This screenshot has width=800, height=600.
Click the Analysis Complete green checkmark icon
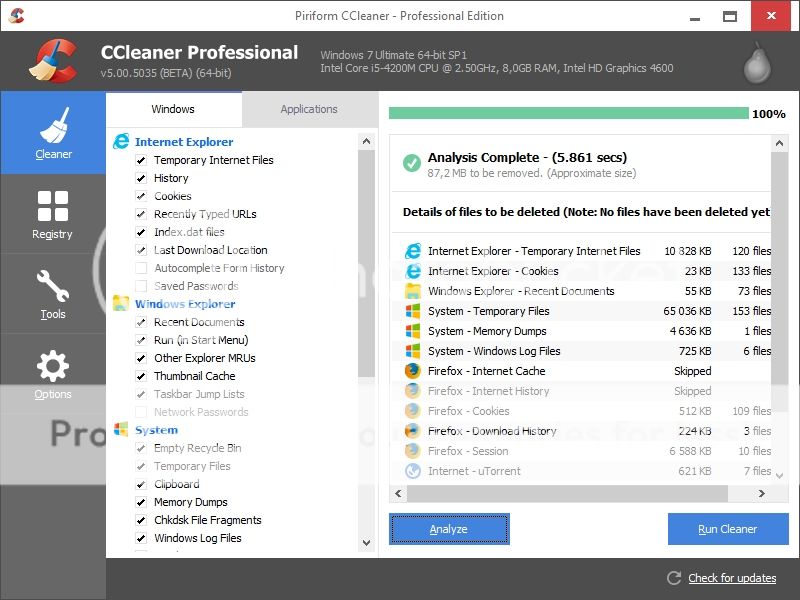point(412,163)
